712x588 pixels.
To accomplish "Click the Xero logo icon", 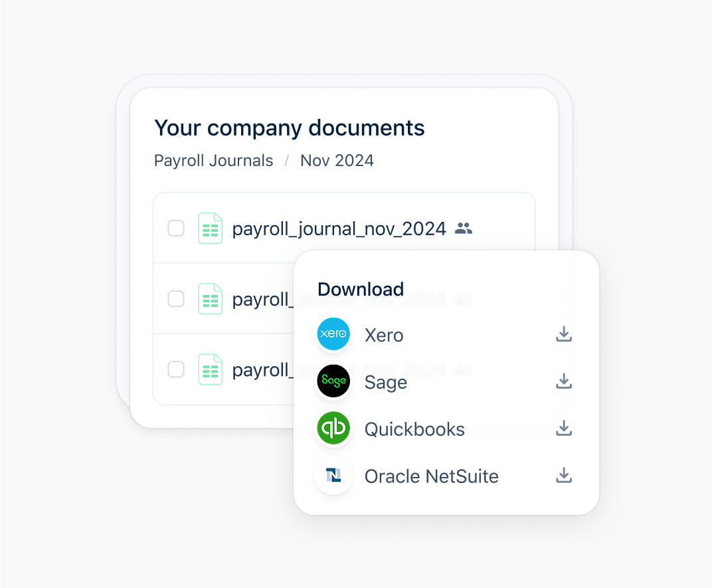I will [333, 334].
